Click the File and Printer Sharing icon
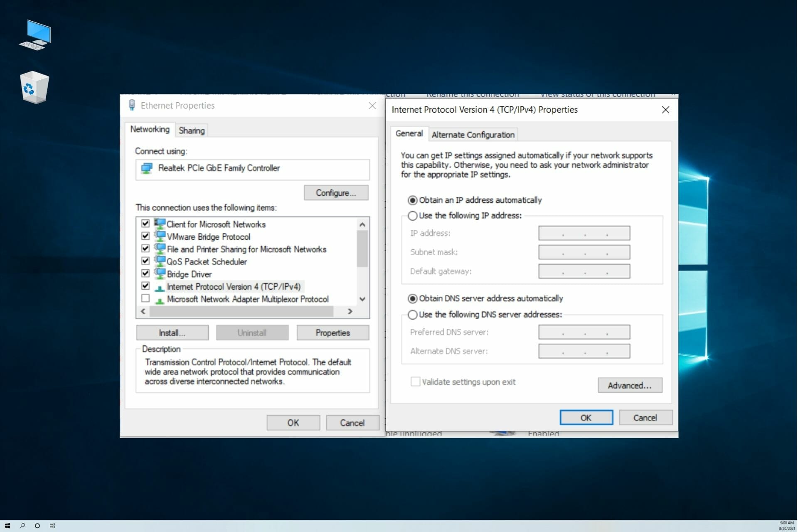 click(x=160, y=249)
